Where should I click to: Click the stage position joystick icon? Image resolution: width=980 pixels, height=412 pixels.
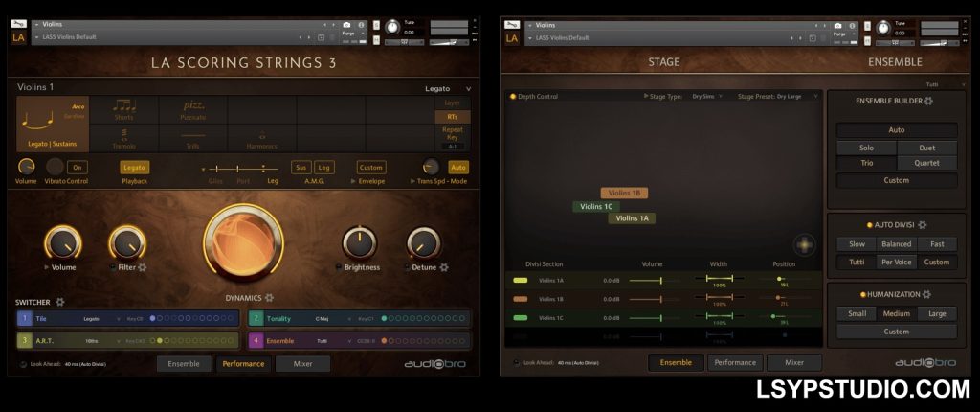click(804, 245)
